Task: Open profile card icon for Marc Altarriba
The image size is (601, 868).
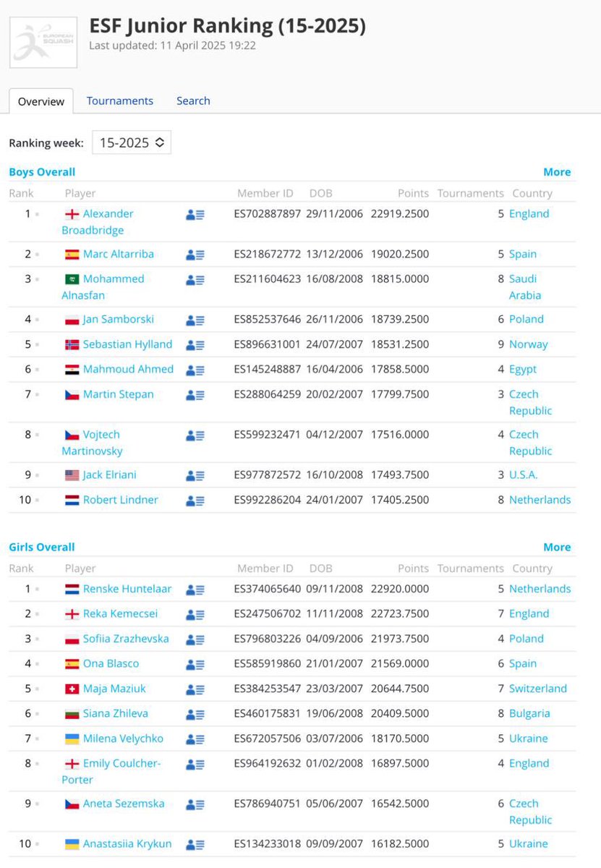Action: click(x=195, y=255)
